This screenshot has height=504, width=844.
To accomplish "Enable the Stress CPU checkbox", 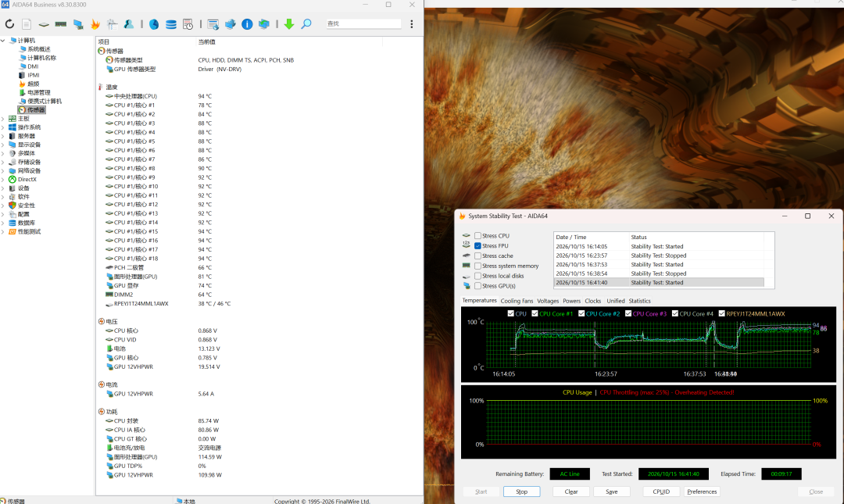I will (478, 236).
